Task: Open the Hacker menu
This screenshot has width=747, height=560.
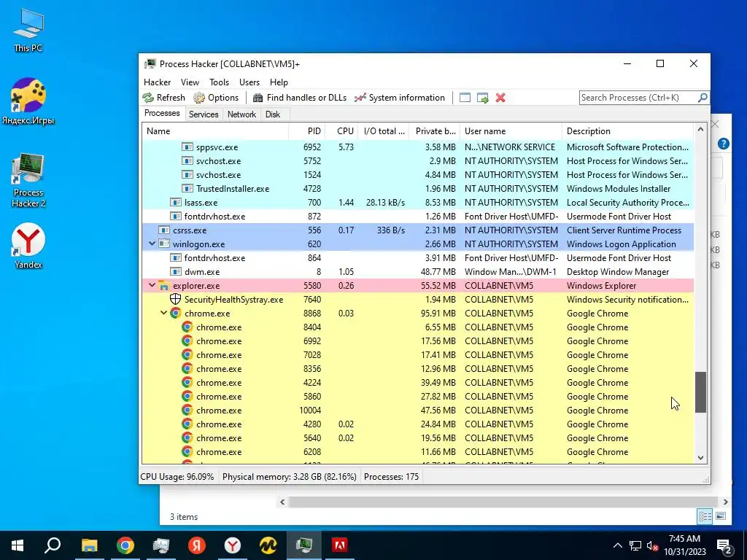Action: (x=158, y=82)
